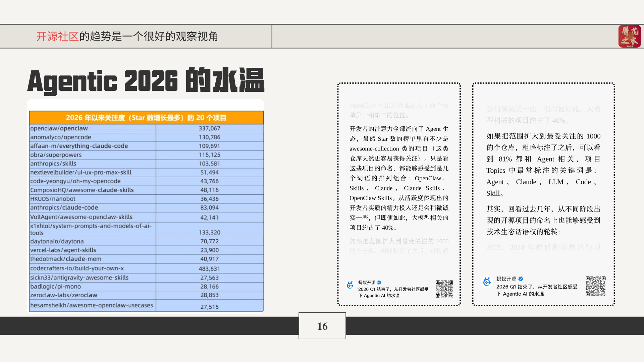Select the anomalyco/opencode row
The image size is (644, 362).
pyautogui.click(x=61, y=137)
